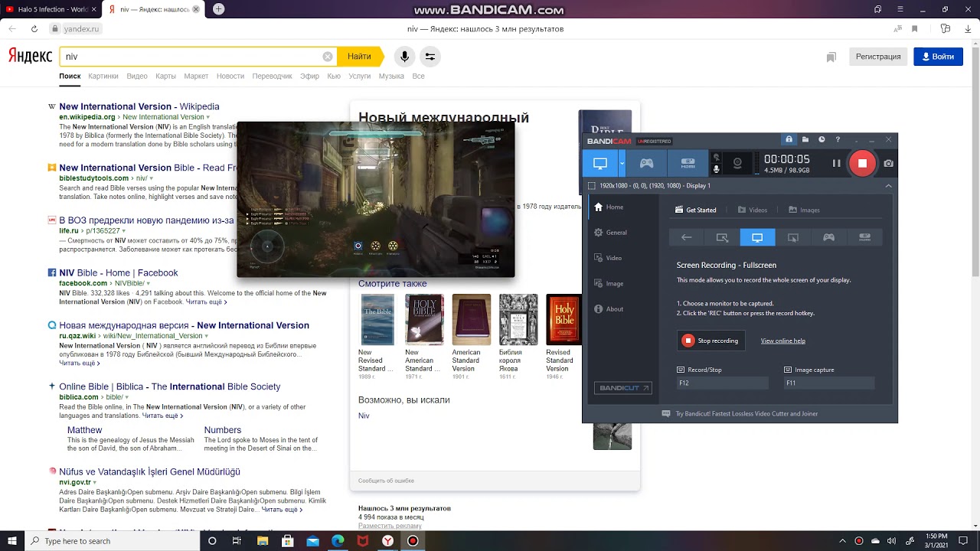
Task: Select Bandicam game recording mode gamepad icon
Action: tap(647, 163)
